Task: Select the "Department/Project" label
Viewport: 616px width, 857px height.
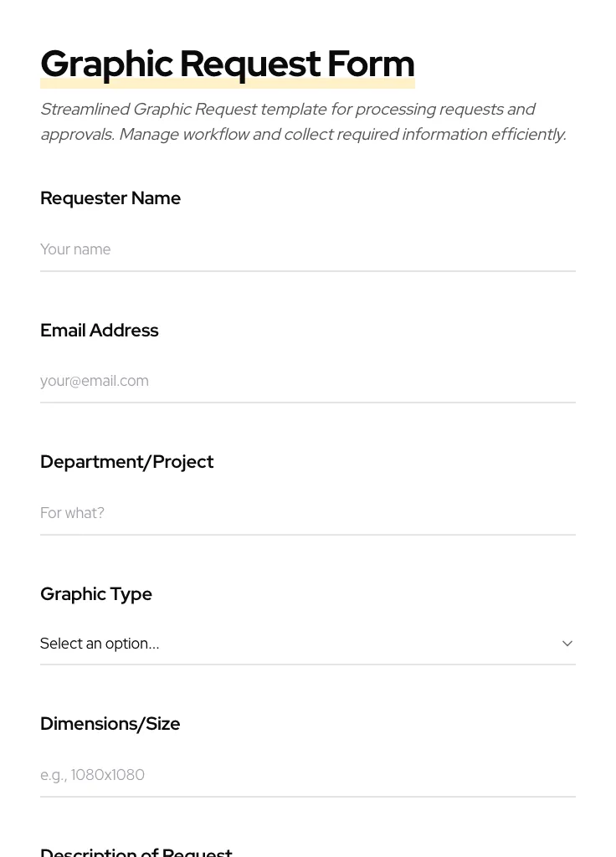Action: [127, 462]
